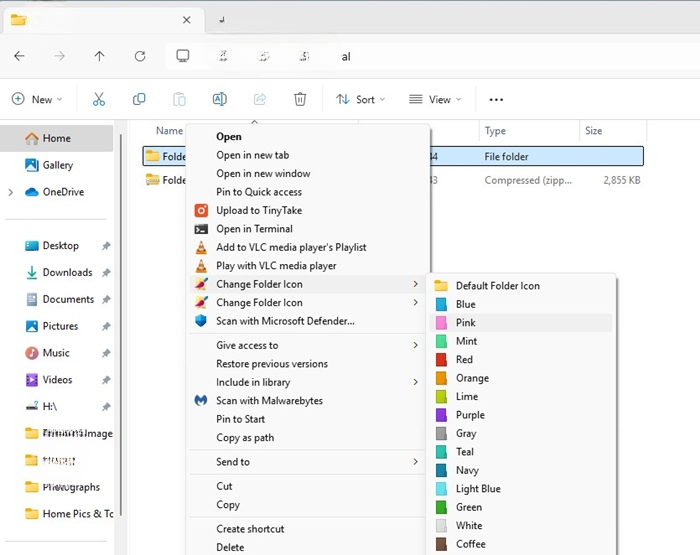Screen dimensions: 700x555
Task: Click the Cut scissors toolbar icon
Action: (x=99, y=99)
